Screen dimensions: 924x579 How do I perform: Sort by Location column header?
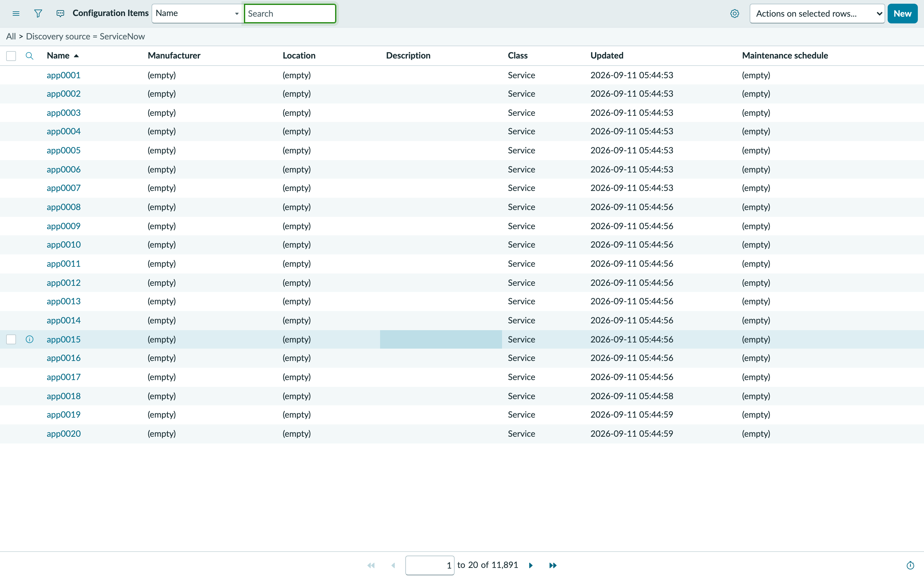pos(299,55)
